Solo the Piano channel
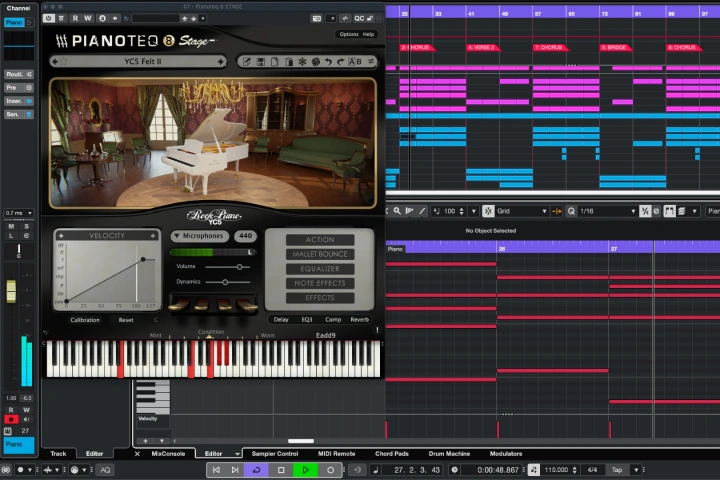 27,226
